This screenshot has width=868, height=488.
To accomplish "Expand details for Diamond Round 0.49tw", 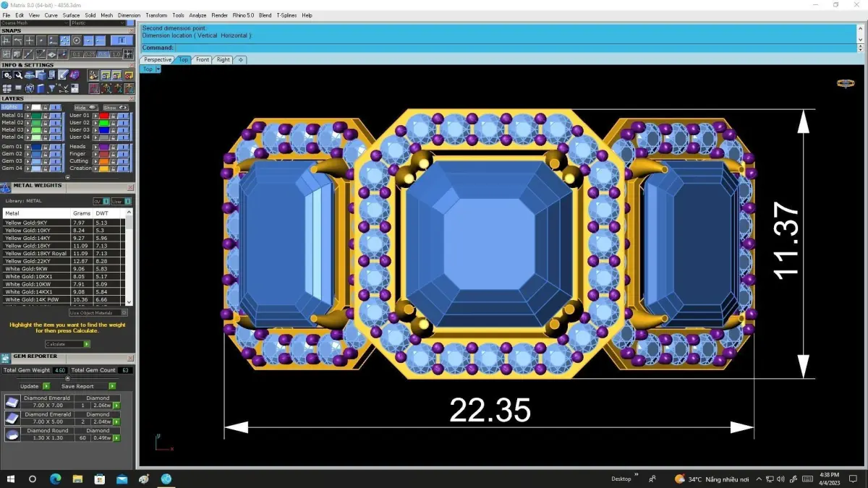I will pyautogui.click(x=116, y=438).
